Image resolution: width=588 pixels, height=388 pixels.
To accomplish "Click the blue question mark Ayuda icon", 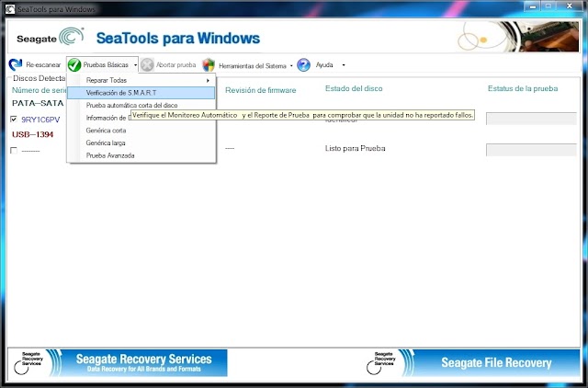I will pyautogui.click(x=303, y=65).
